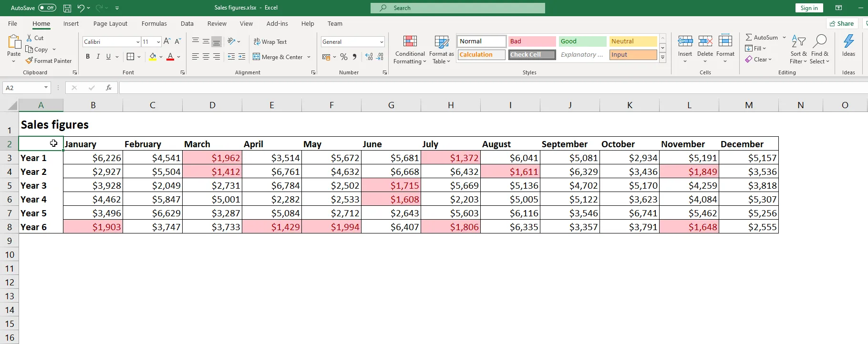Screen dimensions: 868x344
Task: Click Increase Decimal icon
Action: pyautogui.click(x=369, y=57)
